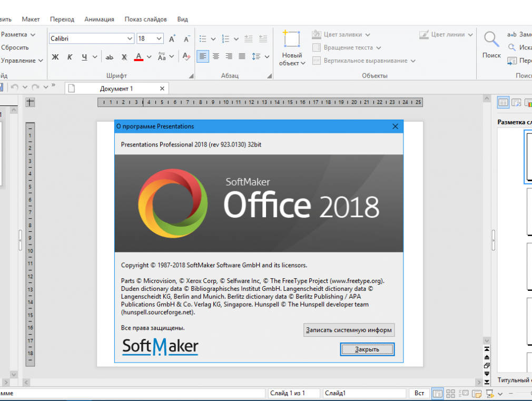The image size is (532, 401).
Task: Jump to last slide using scrollbar button
Action: click(x=487, y=382)
